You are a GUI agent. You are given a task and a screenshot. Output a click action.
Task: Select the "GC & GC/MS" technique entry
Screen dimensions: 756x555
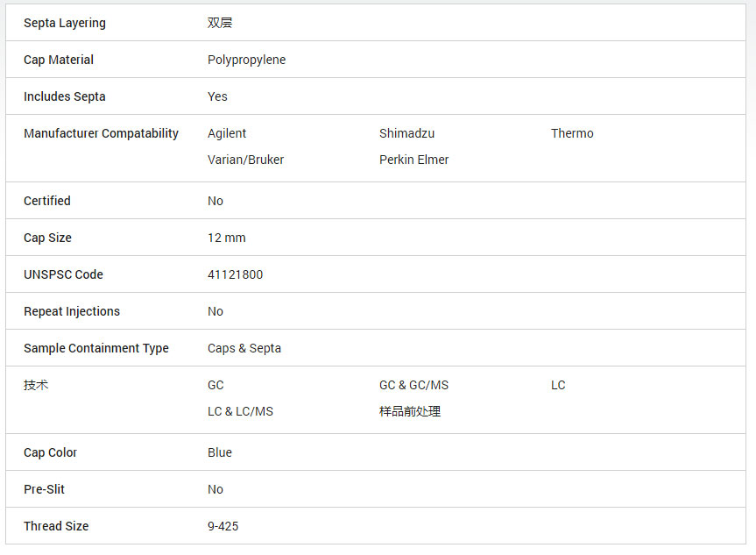click(x=413, y=385)
